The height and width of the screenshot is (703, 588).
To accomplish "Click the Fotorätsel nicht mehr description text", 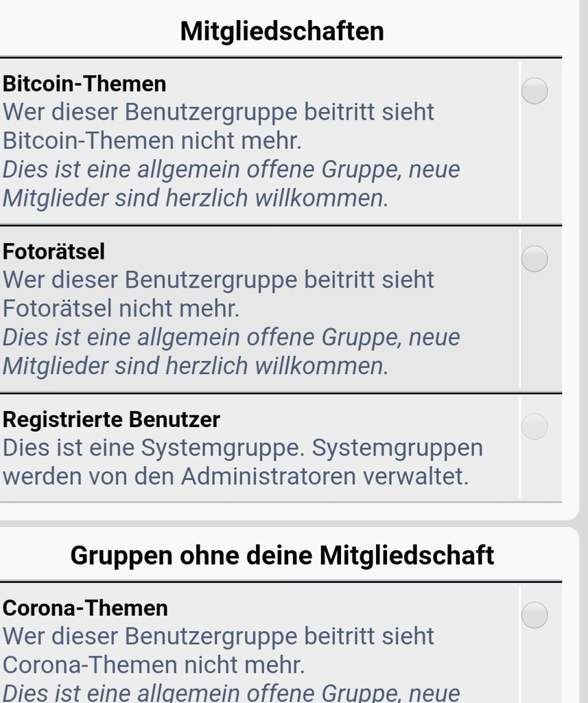I will tap(219, 294).
